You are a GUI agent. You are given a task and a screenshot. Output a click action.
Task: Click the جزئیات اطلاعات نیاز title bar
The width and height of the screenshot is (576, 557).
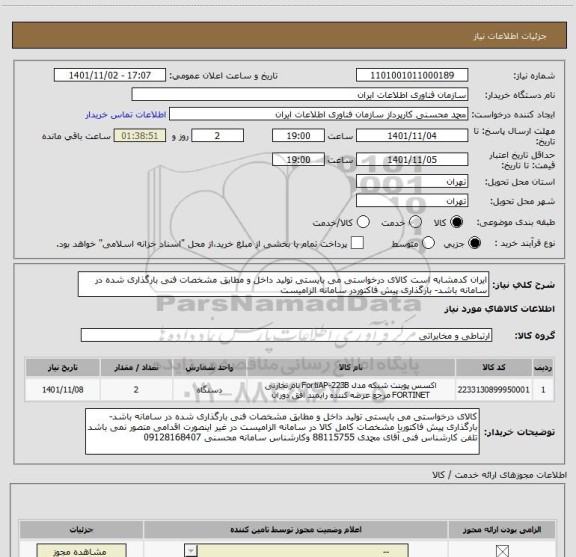pos(289,36)
